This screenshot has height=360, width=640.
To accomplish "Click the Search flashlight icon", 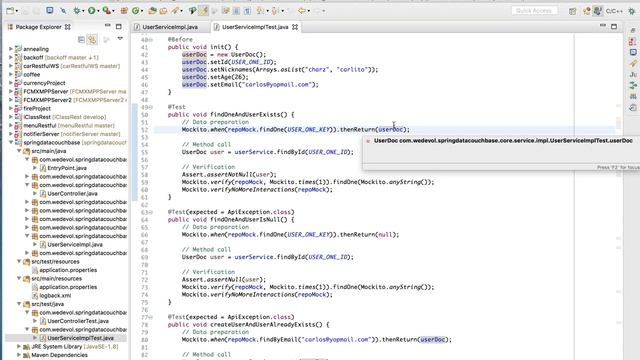I will pos(176,11).
